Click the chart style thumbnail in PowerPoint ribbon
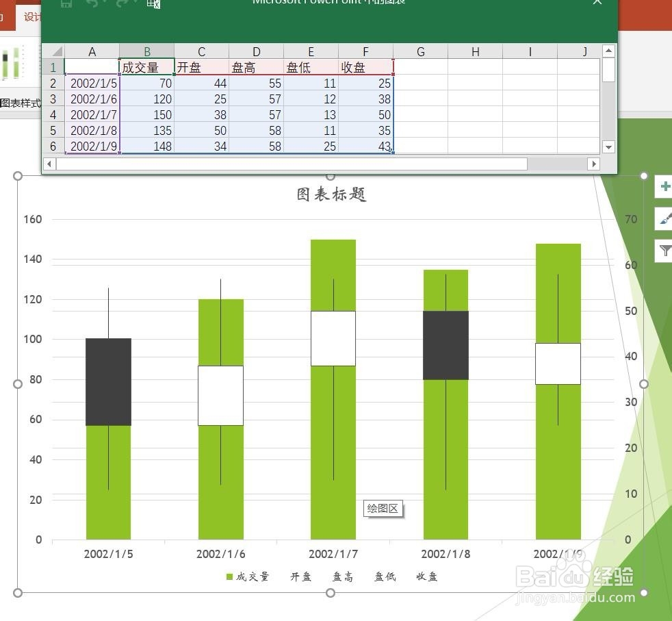 pyautogui.click(x=12, y=64)
